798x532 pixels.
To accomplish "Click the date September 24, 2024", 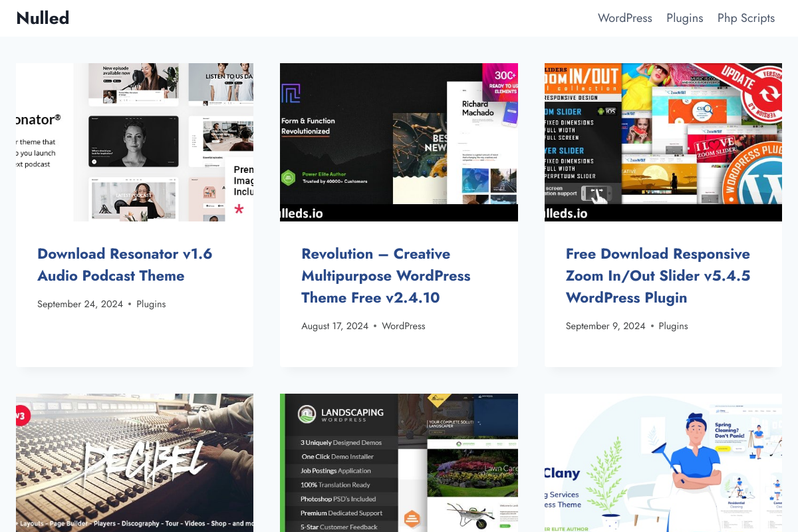I will pos(80,304).
